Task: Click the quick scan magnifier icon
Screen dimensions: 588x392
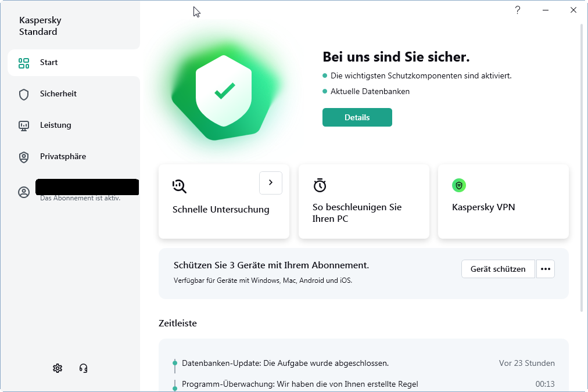Action: click(180, 186)
